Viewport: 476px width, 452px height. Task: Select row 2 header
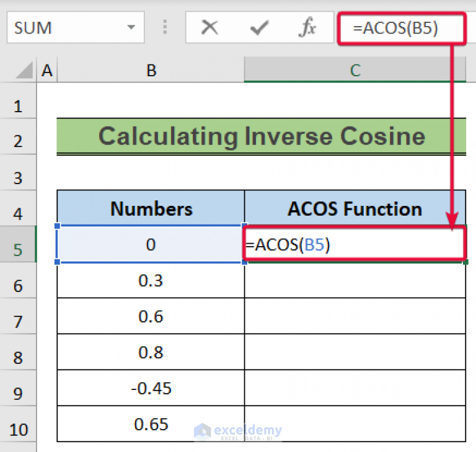point(18,136)
